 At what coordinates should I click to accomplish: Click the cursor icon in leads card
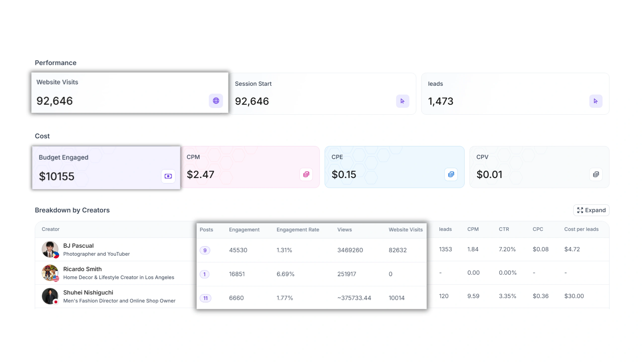(596, 101)
